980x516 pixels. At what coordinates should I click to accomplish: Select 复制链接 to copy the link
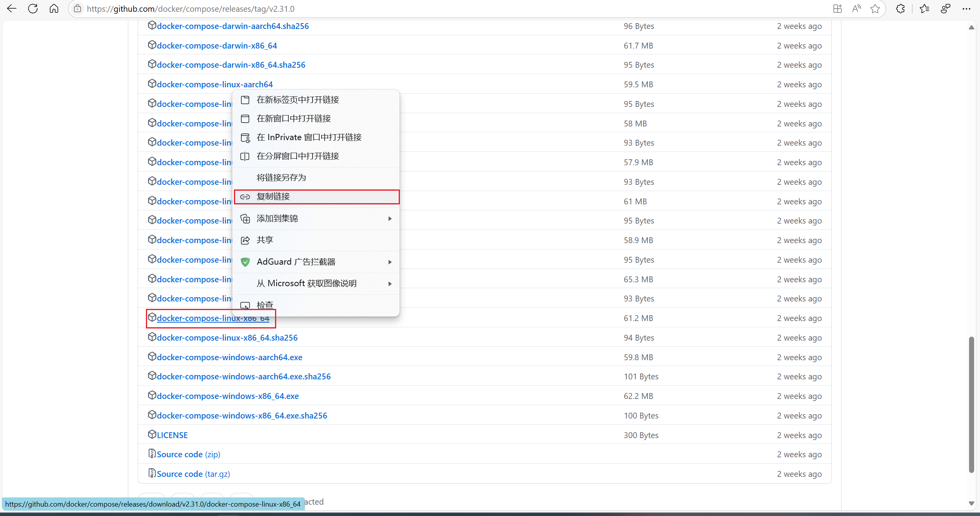[x=316, y=197]
